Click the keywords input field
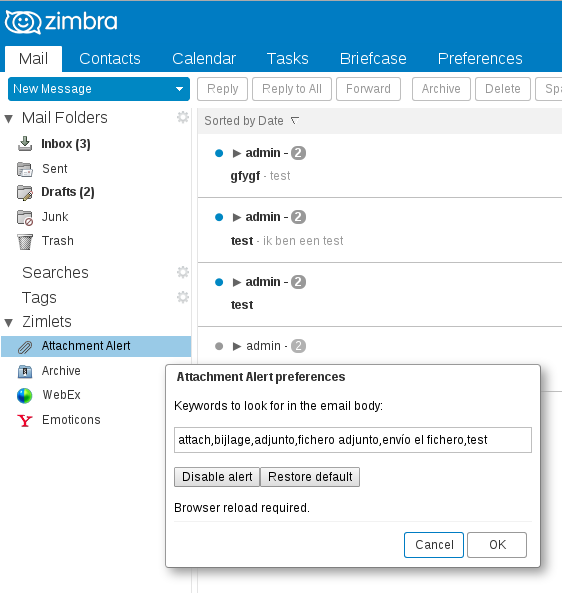The height and width of the screenshot is (593, 562). [x=353, y=440]
